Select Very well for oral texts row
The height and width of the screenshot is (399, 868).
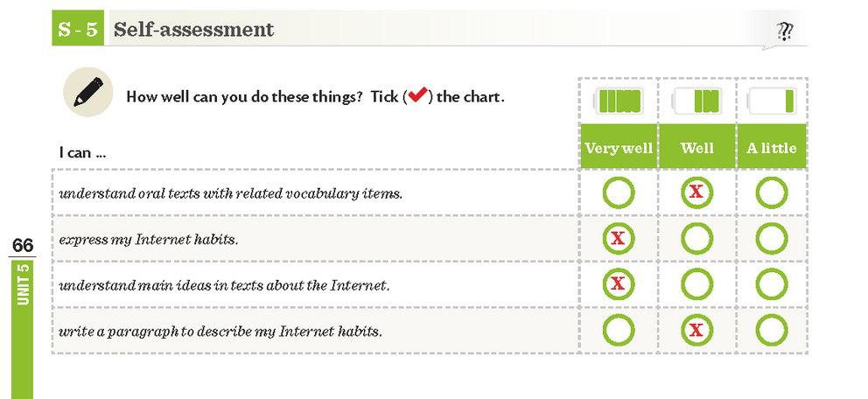coord(619,192)
